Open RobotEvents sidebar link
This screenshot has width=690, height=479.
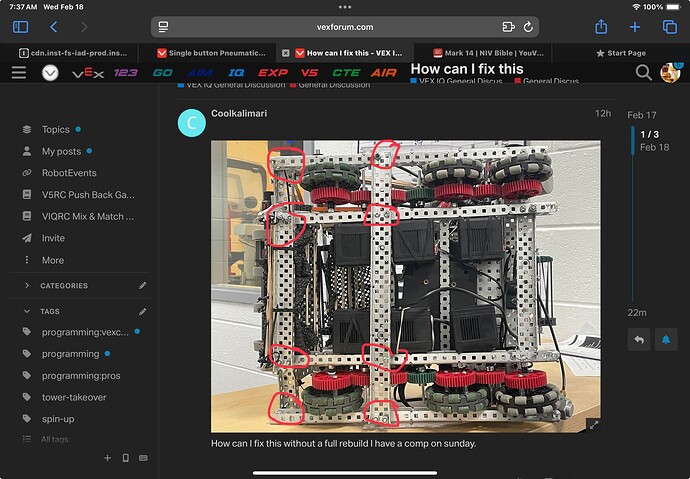point(69,173)
